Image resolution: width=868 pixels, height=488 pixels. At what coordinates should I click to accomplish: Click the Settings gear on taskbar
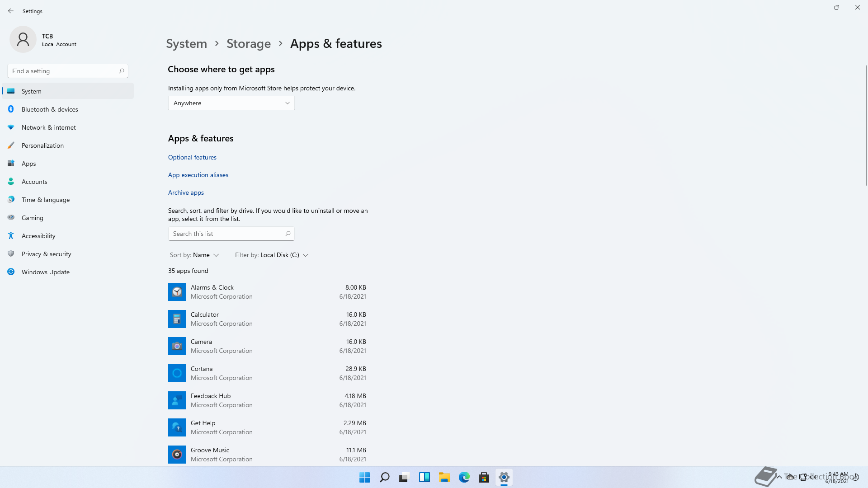coord(504,477)
